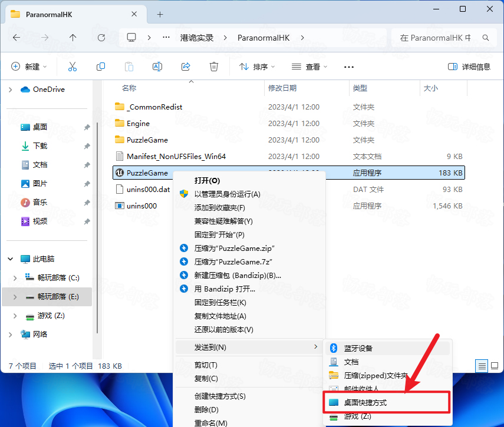Viewport: 504px width, 427px height.
Task: Go back with the left arrow
Action: click(17, 38)
